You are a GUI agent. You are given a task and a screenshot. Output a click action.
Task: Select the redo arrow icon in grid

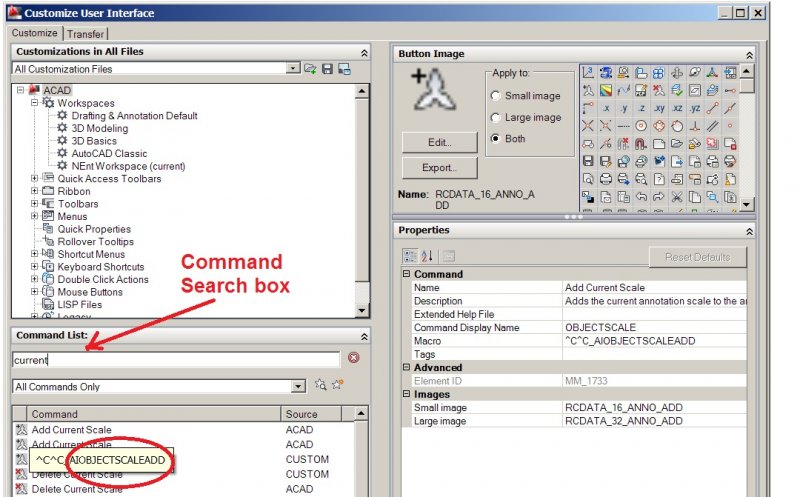coord(659,197)
